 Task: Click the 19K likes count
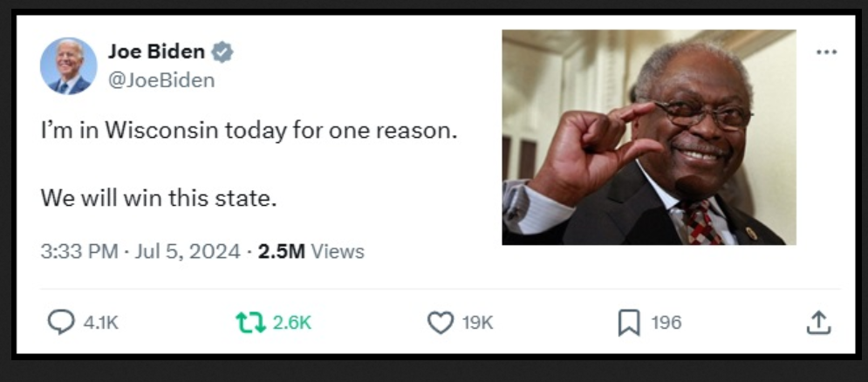[477, 323]
